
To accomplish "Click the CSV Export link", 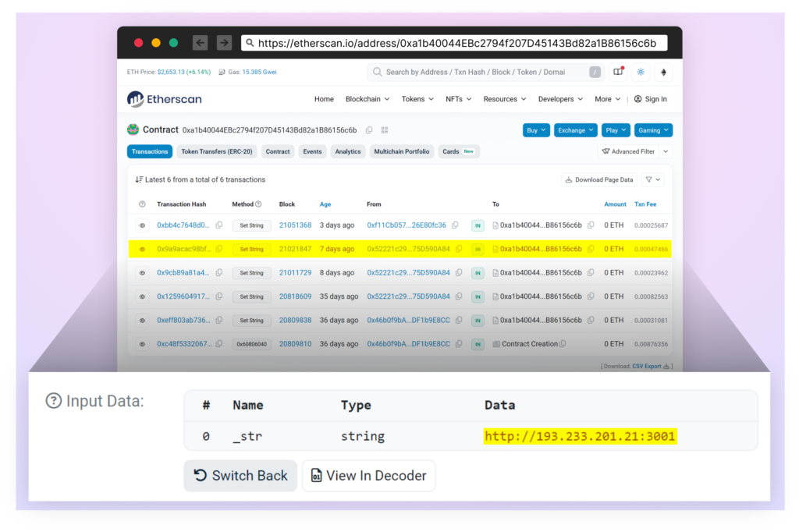I will point(651,366).
